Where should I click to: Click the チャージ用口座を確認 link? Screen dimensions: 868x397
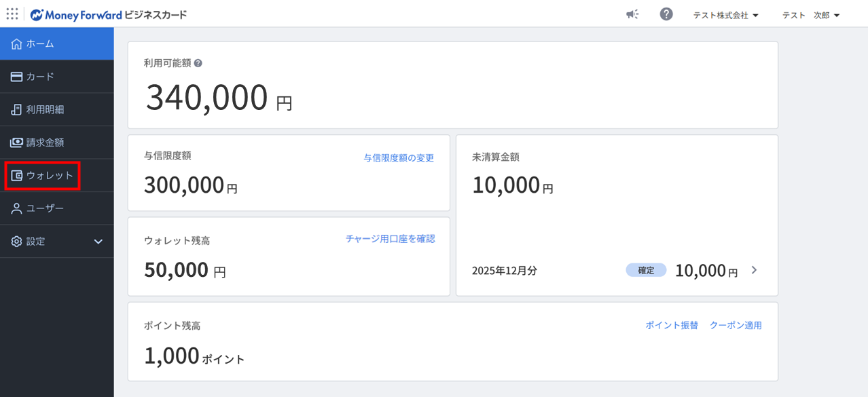tap(390, 239)
